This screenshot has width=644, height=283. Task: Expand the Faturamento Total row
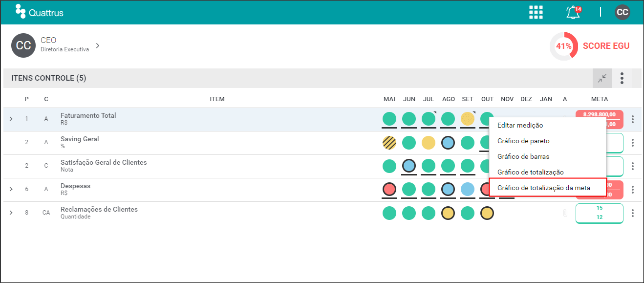[x=11, y=119]
